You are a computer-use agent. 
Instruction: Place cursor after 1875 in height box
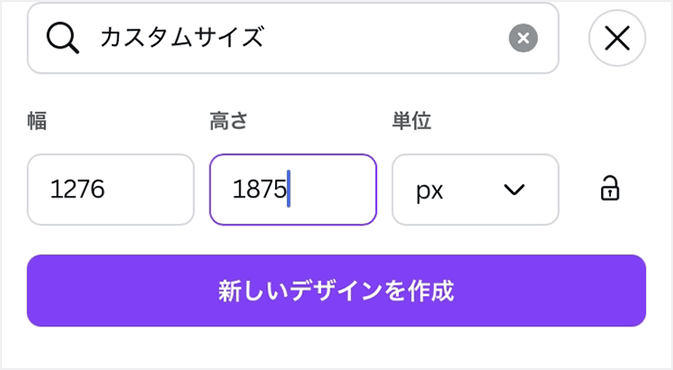289,189
